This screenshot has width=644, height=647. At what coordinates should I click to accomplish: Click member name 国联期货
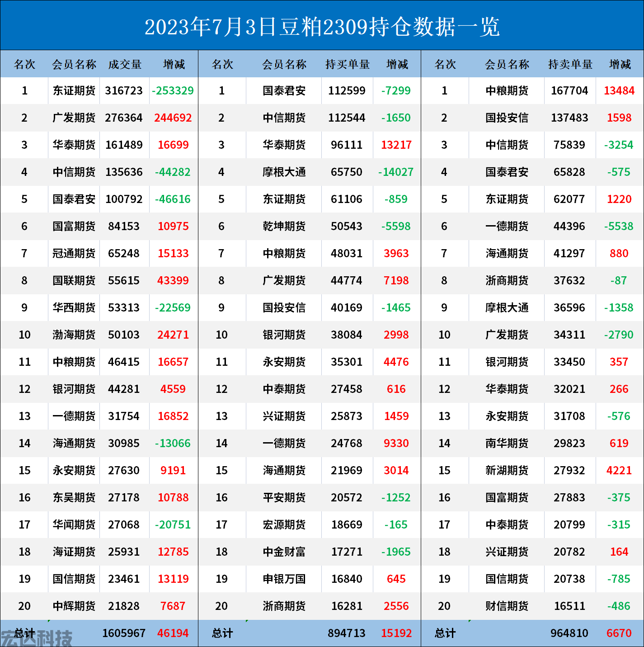tap(74, 280)
